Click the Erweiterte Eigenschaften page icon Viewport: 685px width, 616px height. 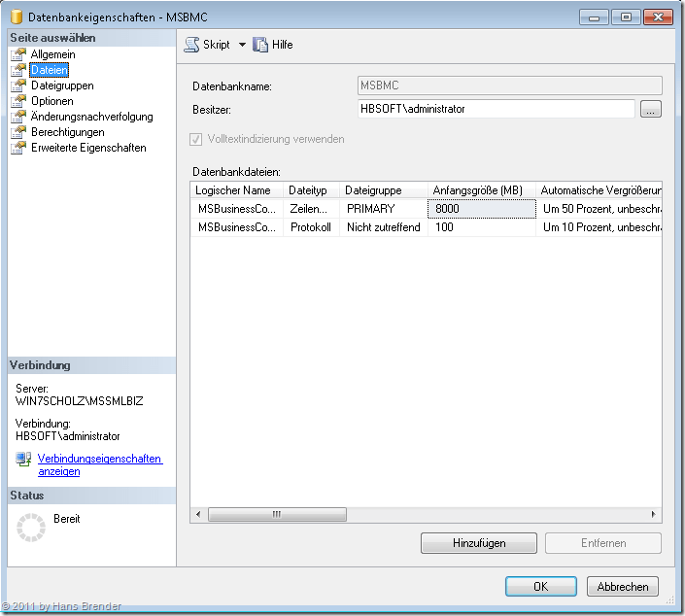[x=18, y=148]
